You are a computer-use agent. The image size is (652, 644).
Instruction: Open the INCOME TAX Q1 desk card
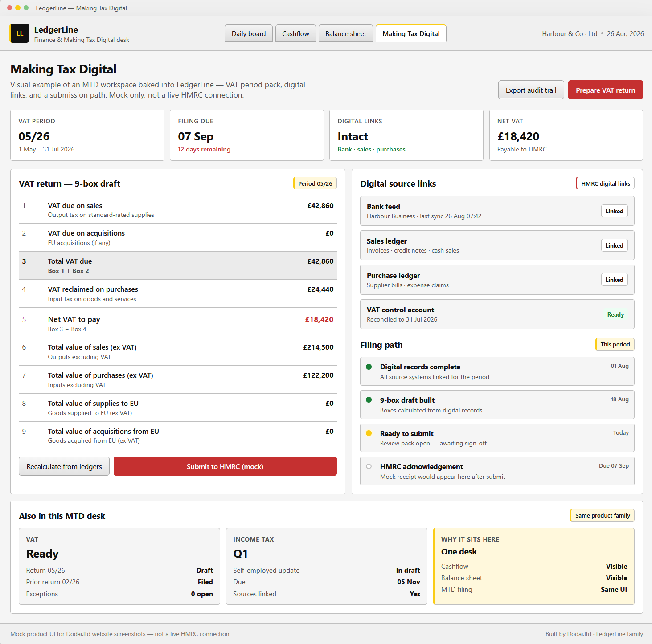[x=327, y=566]
